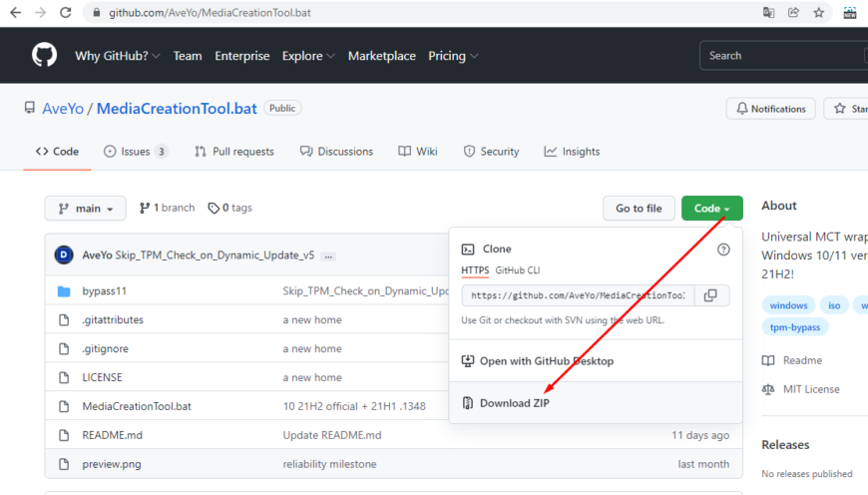Click the GitHub search field
868x495 pixels.
tap(783, 56)
